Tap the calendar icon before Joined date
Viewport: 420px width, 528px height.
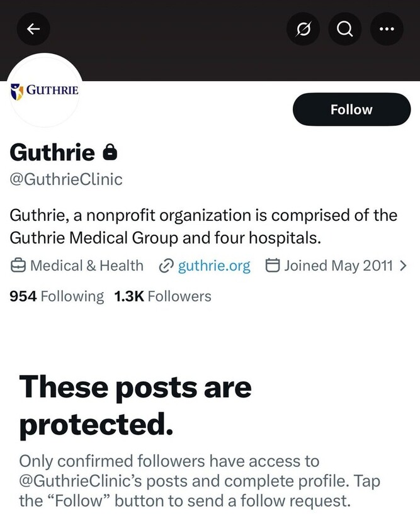click(x=273, y=266)
